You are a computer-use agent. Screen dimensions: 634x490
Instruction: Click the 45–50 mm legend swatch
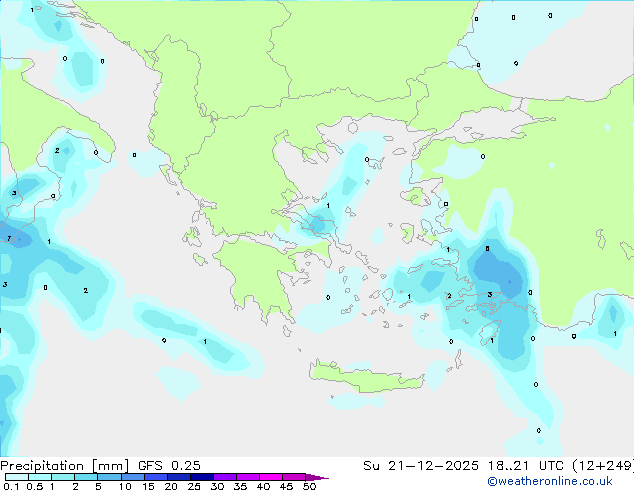point(294,477)
